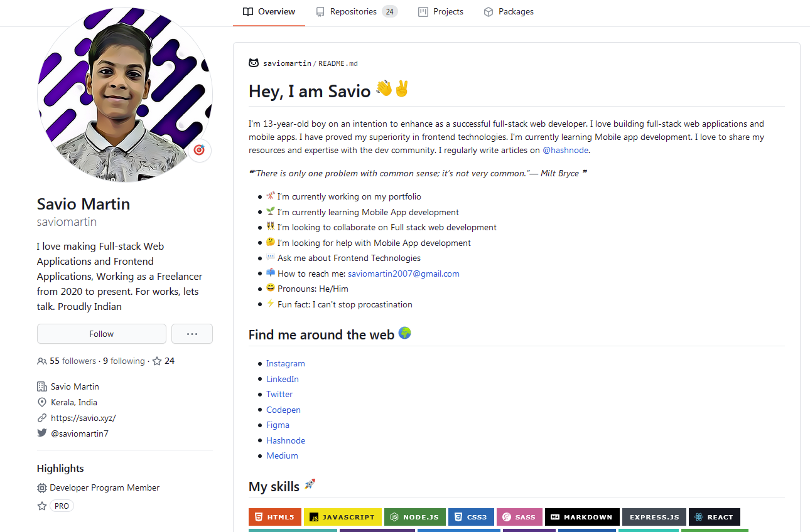The width and height of the screenshot is (810, 532).
Task: Click the star icon beside PRO
Action: click(x=42, y=506)
